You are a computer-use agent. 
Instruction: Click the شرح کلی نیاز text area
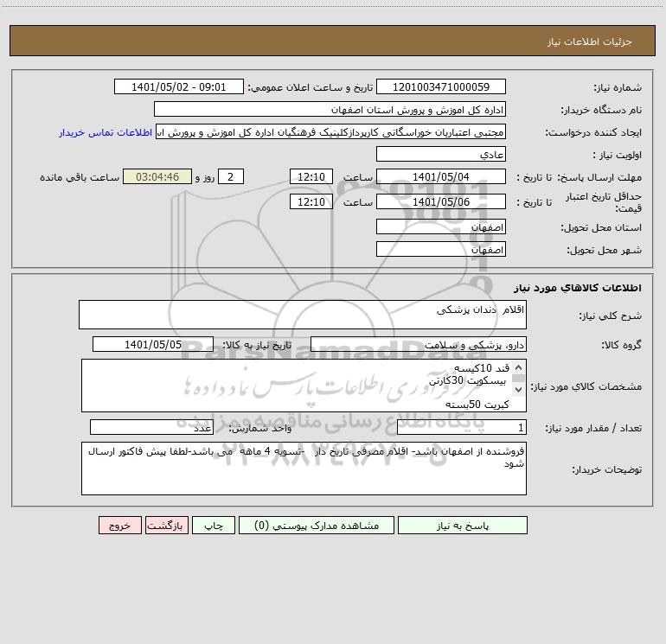303,315
